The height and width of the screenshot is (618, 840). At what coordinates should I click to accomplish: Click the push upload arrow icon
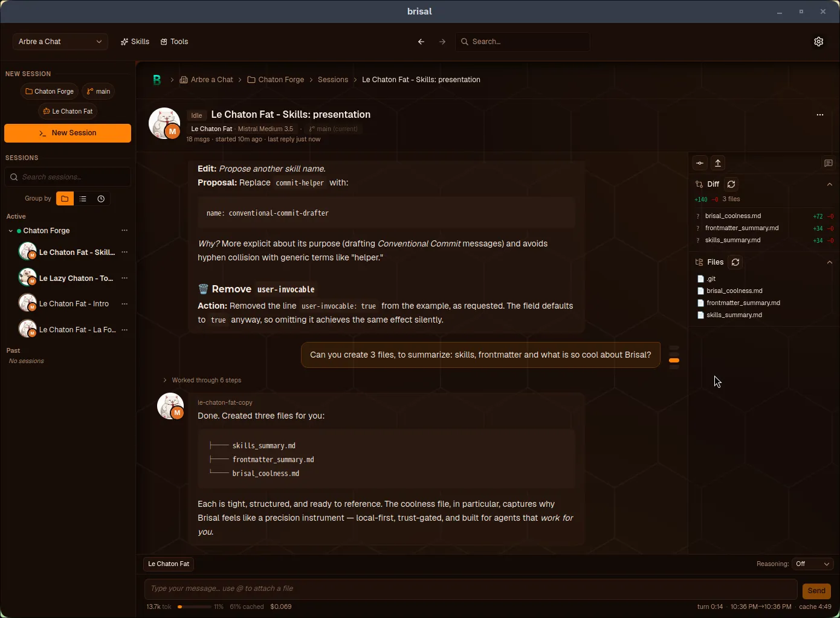[718, 163]
